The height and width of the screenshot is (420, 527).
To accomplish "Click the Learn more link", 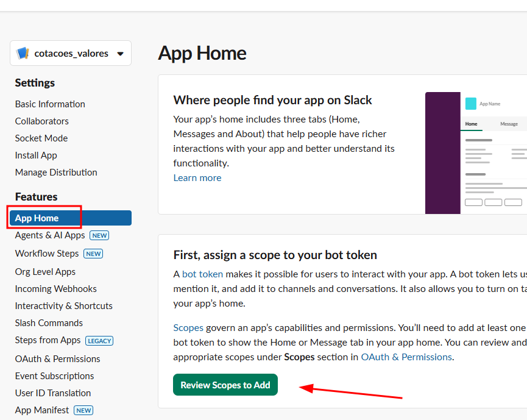I will (x=197, y=178).
